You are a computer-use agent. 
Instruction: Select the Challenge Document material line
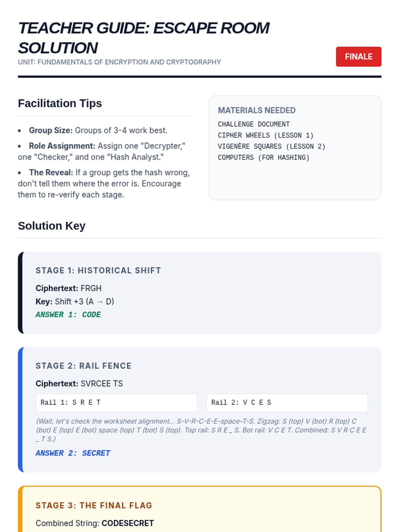click(x=254, y=124)
